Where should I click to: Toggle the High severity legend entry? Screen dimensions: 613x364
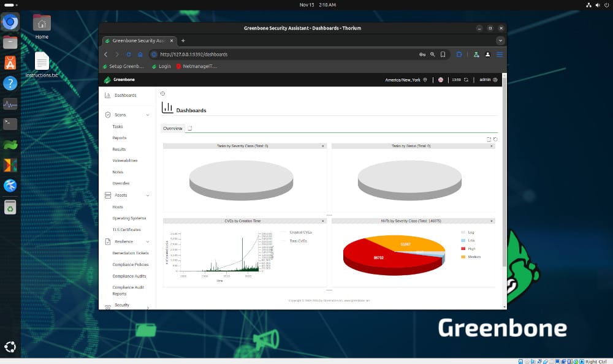471,249
